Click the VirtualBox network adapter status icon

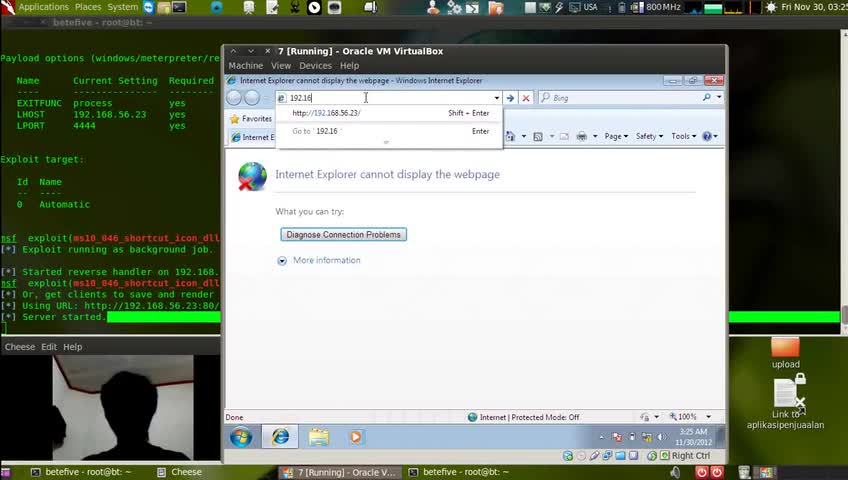607,456
